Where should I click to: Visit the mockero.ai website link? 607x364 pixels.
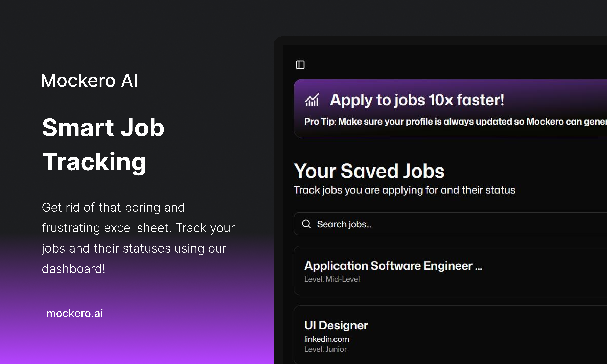(75, 313)
